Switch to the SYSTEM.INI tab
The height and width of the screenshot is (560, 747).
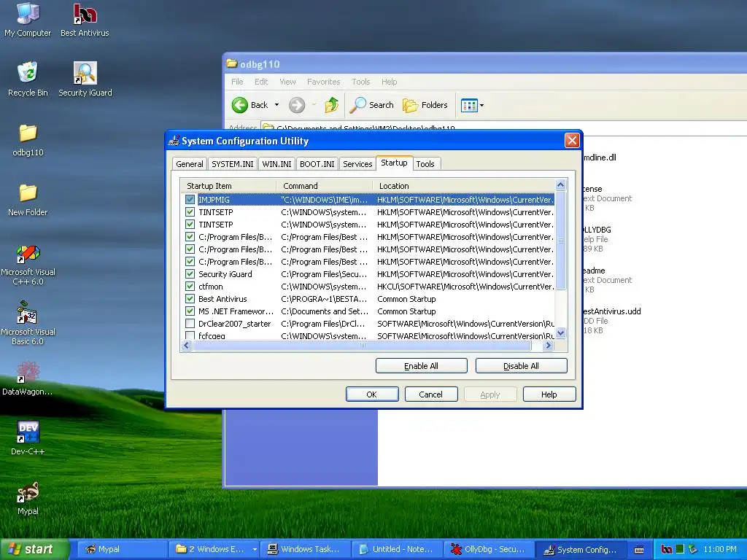[233, 164]
